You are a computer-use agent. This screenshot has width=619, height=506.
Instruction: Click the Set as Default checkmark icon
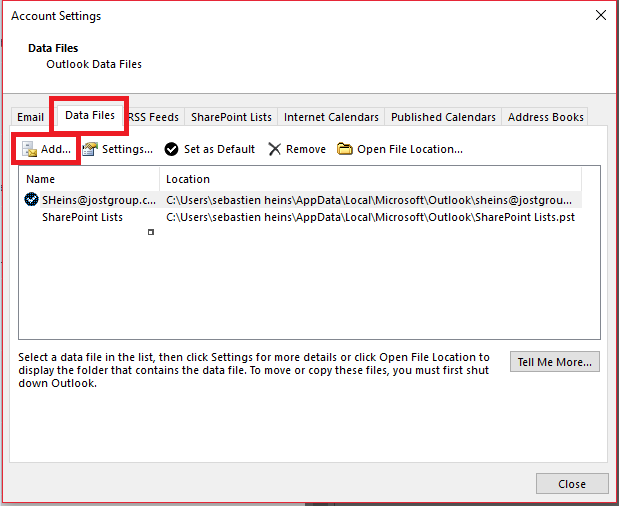pyautogui.click(x=171, y=149)
